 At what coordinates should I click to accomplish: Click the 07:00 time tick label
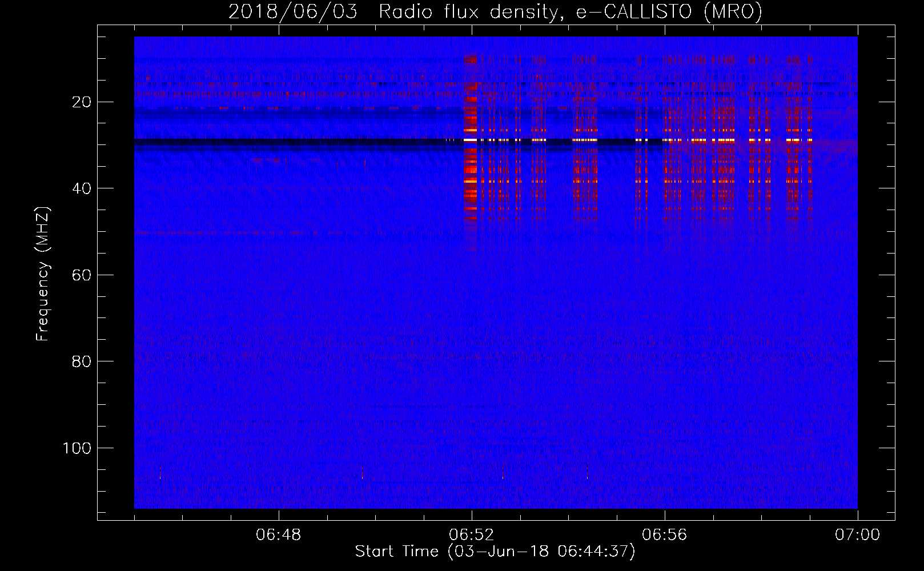(857, 535)
